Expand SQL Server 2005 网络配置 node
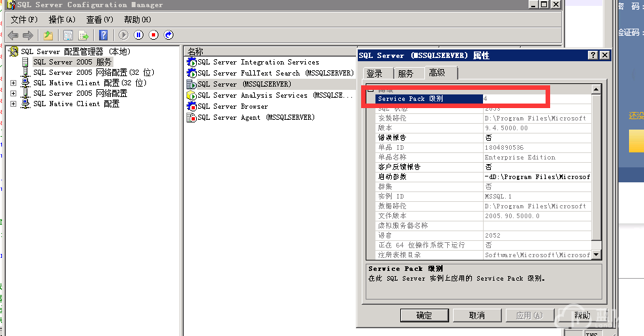Screen dimensions: 644x336 tap(13, 94)
